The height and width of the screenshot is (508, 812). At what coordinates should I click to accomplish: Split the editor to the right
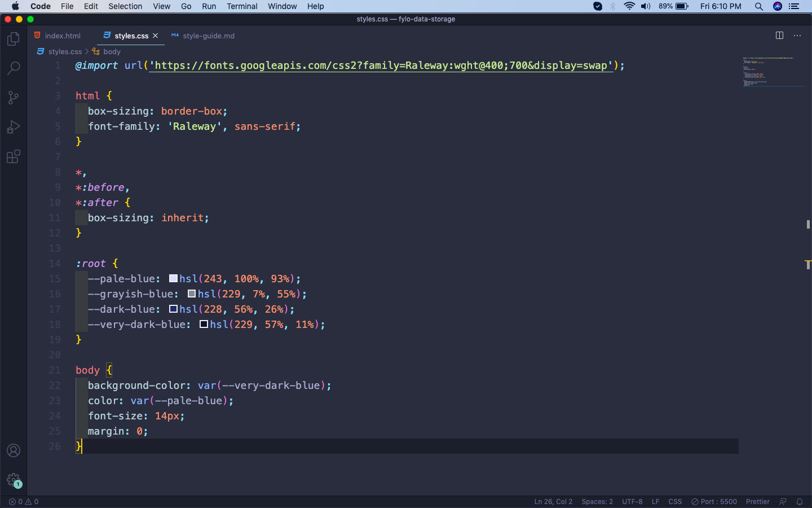779,36
